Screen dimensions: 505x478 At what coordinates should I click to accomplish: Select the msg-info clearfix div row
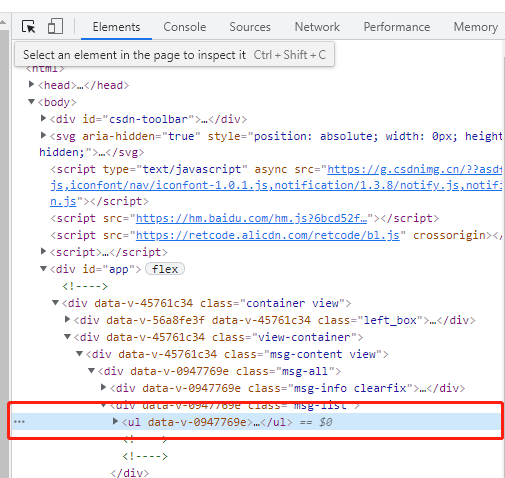tap(257, 388)
